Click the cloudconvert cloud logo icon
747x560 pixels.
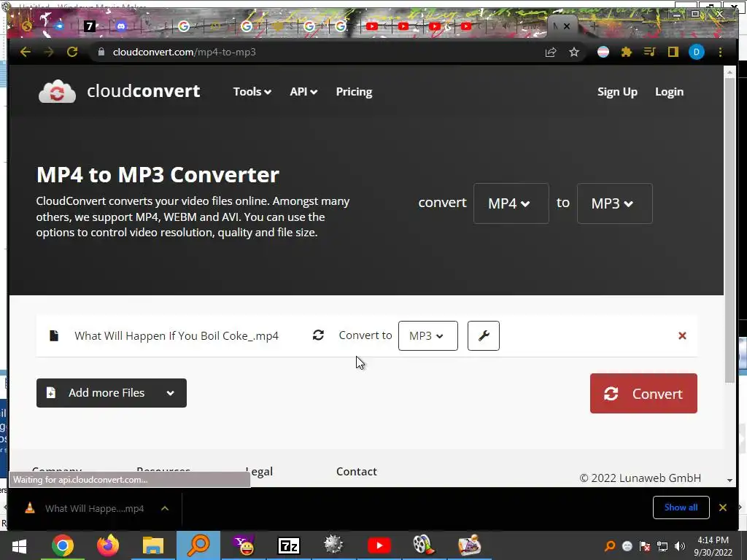(x=57, y=91)
